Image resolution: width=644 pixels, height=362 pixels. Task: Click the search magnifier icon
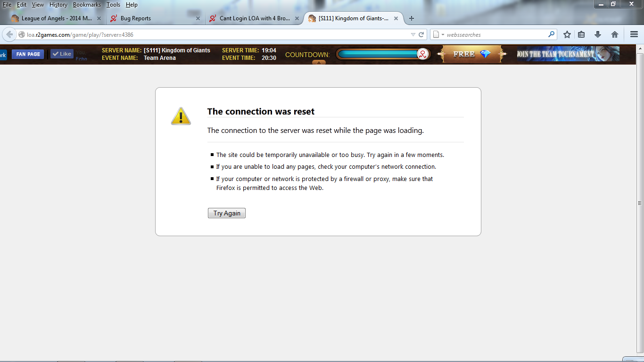[551, 34]
